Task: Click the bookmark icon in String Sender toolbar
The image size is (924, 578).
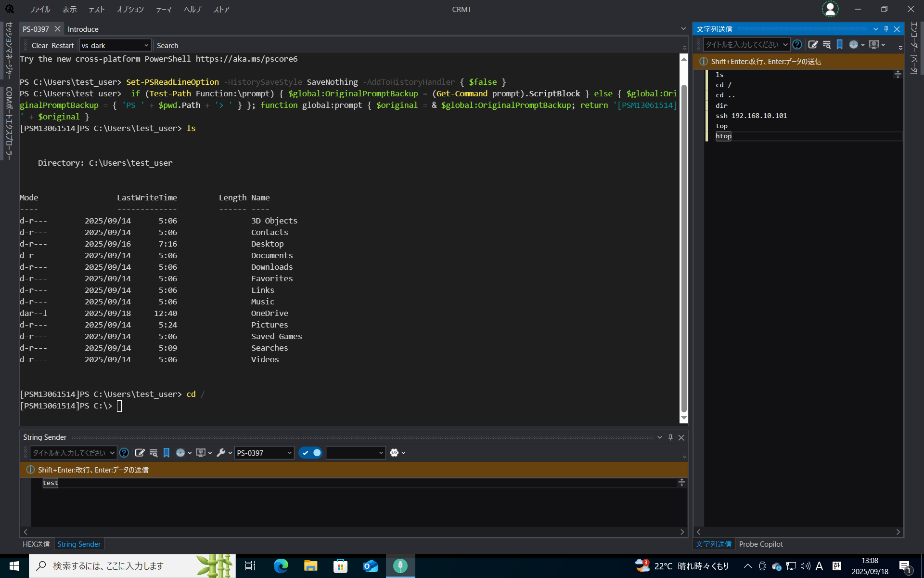Action: tap(167, 453)
